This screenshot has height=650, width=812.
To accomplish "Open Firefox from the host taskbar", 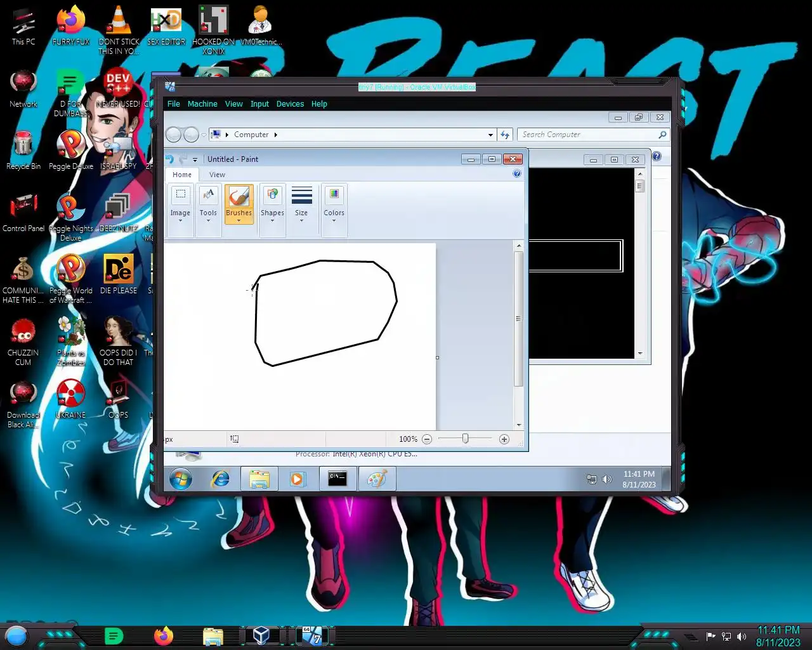I will coord(164,635).
